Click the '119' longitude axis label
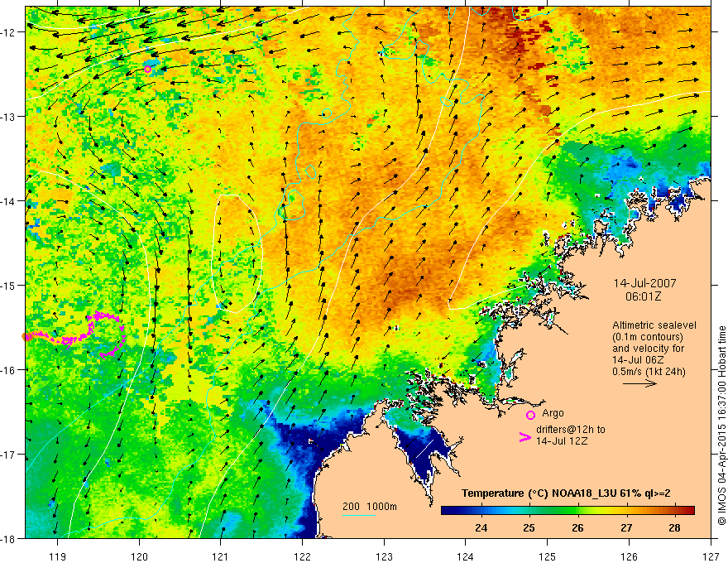This screenshot has height=563, width=728. click(58, 556)
